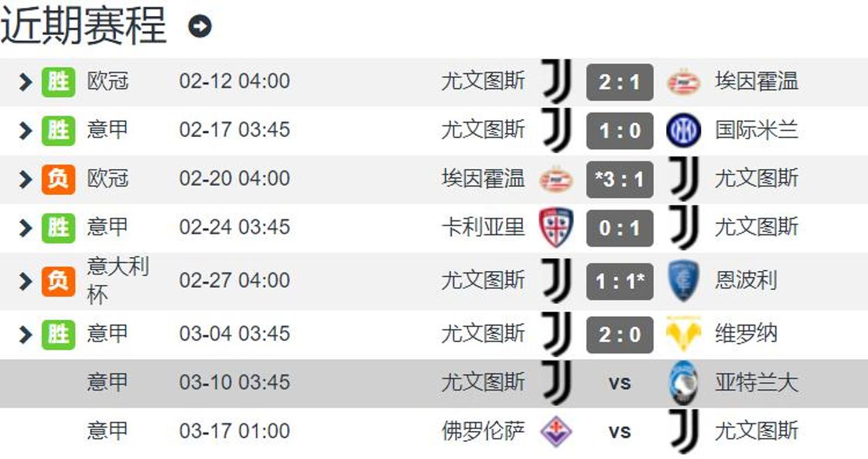Expand the 03-04 Verona match row
This screenshot has height=459, width=868.
tap(26, 334)
